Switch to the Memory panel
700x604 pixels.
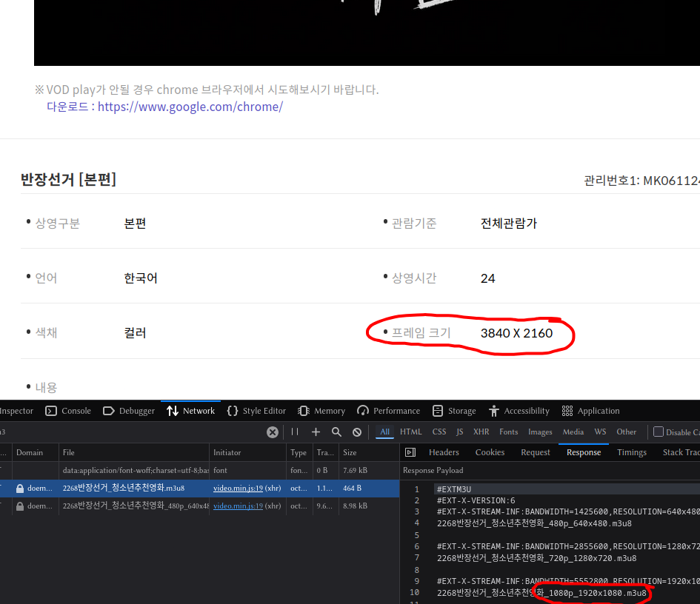321,411
